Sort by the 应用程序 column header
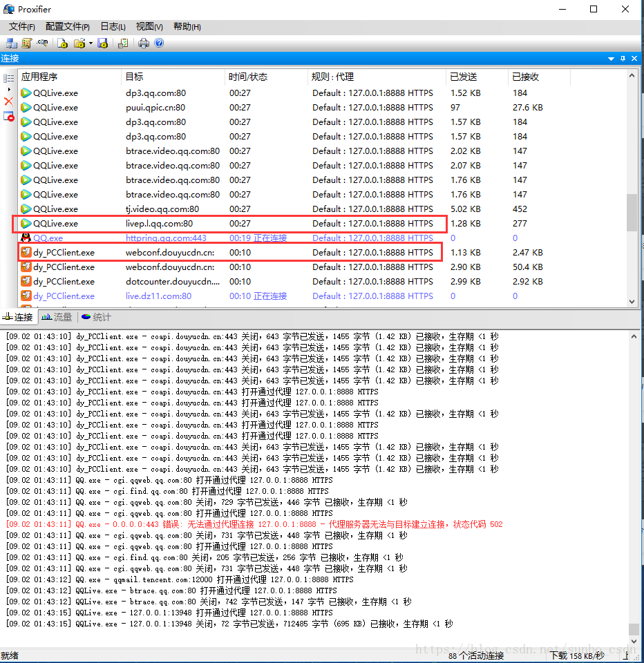Screen dimensions: 644x663 point(70,77)
